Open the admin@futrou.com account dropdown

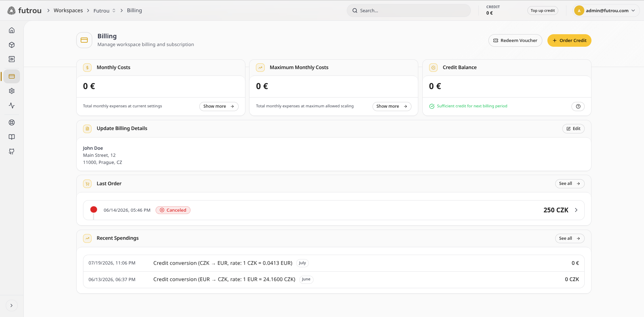[x=606, y=10]
